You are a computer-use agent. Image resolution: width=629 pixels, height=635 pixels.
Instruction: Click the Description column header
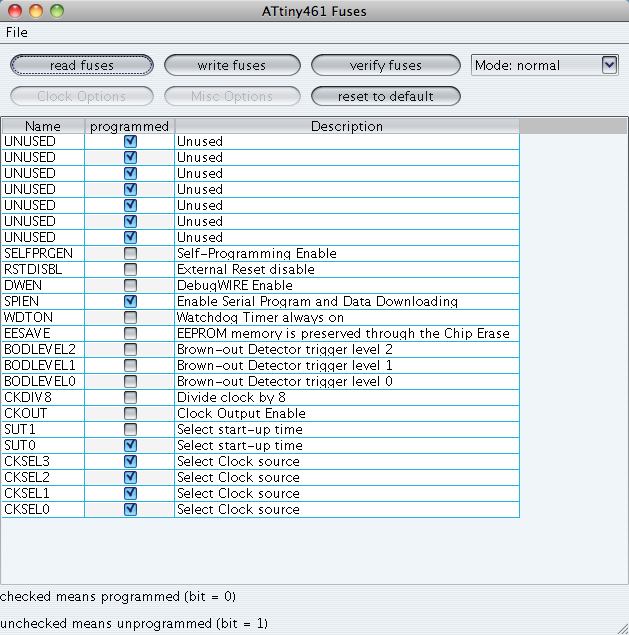click(347, 126)
